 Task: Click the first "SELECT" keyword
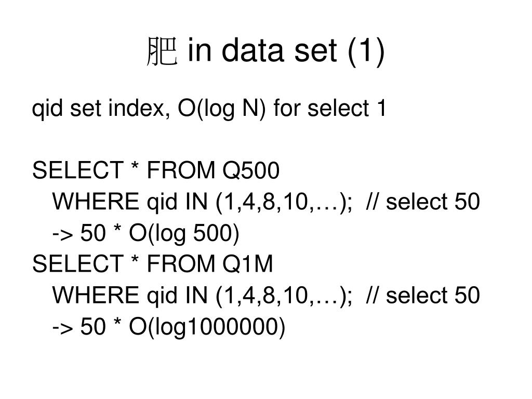tap(78, 170)
